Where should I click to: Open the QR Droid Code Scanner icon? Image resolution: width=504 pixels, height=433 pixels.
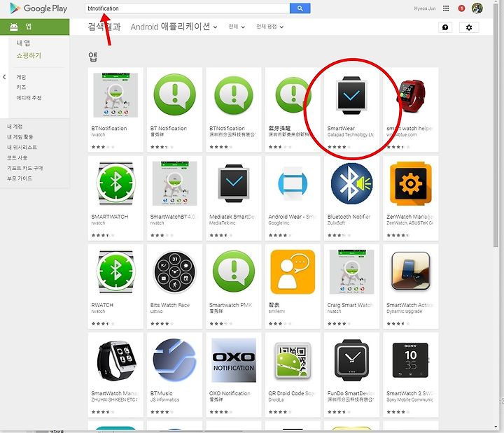pyautogui.click(x=293, y=360)
